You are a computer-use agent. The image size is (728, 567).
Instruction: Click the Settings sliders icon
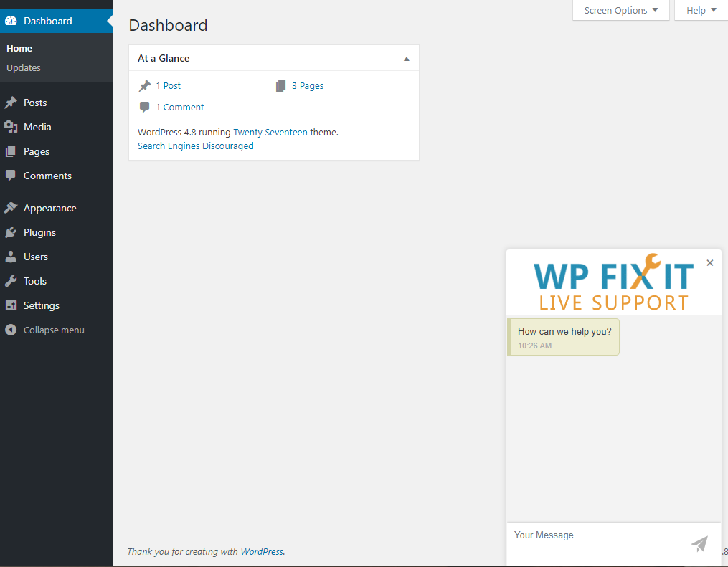tap(11, 305)
